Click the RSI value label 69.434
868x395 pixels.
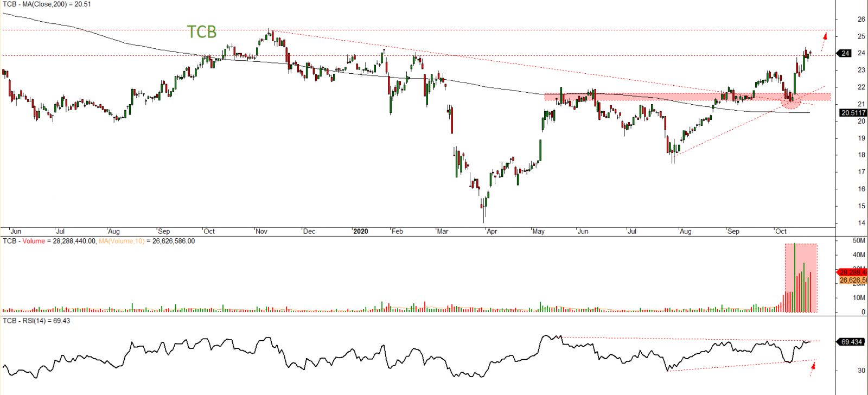(852, 342)
